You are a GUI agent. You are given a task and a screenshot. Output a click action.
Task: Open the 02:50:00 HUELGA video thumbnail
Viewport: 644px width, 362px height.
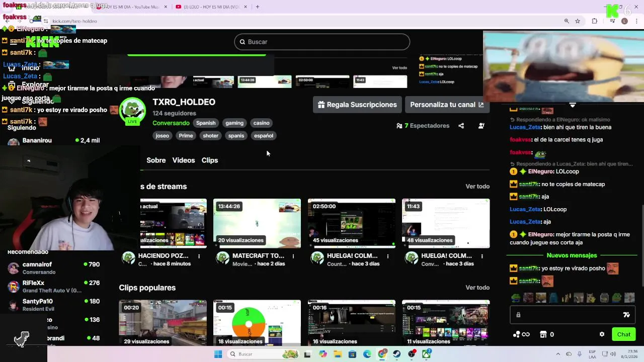[352, 223]
